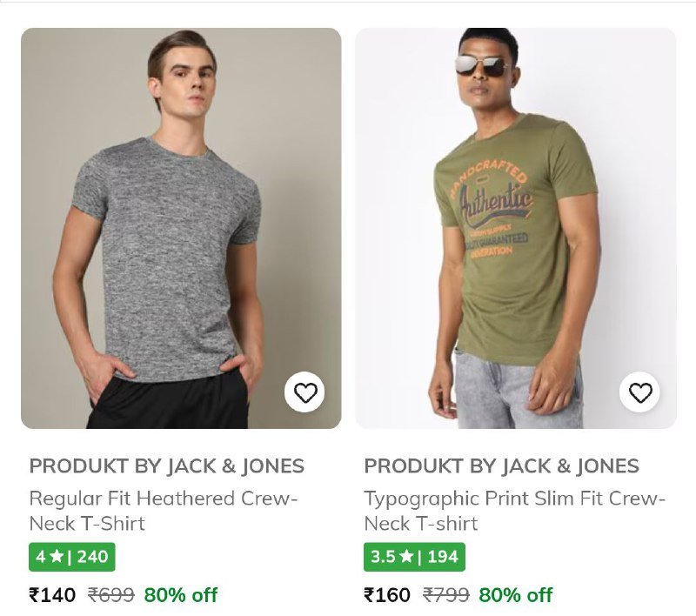Tap the heart icon on the olive T-shirt
696x616 pixels.
[x=640, y=393]
